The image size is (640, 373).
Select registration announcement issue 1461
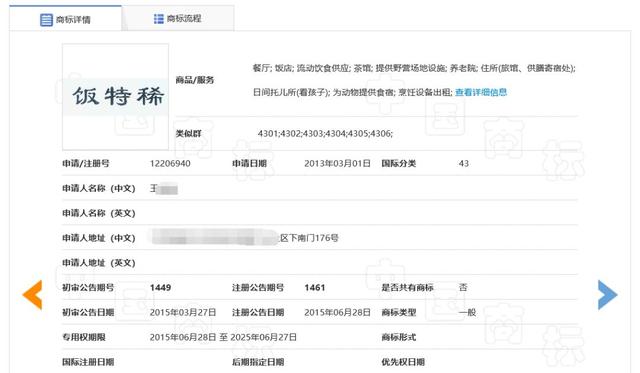(x=315, y=288)
